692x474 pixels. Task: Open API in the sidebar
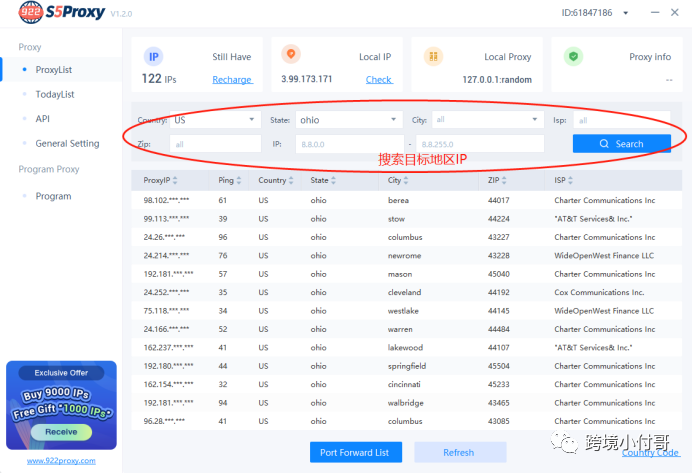point(42,119)
